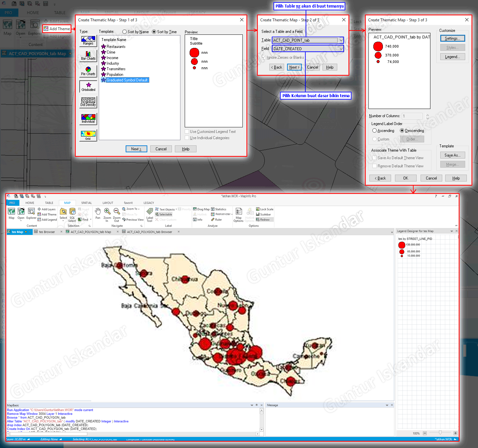Open Map Options in the Options group
Viewport: 478px width, 448px height.
pyautogui.click(x=239, y=214)
